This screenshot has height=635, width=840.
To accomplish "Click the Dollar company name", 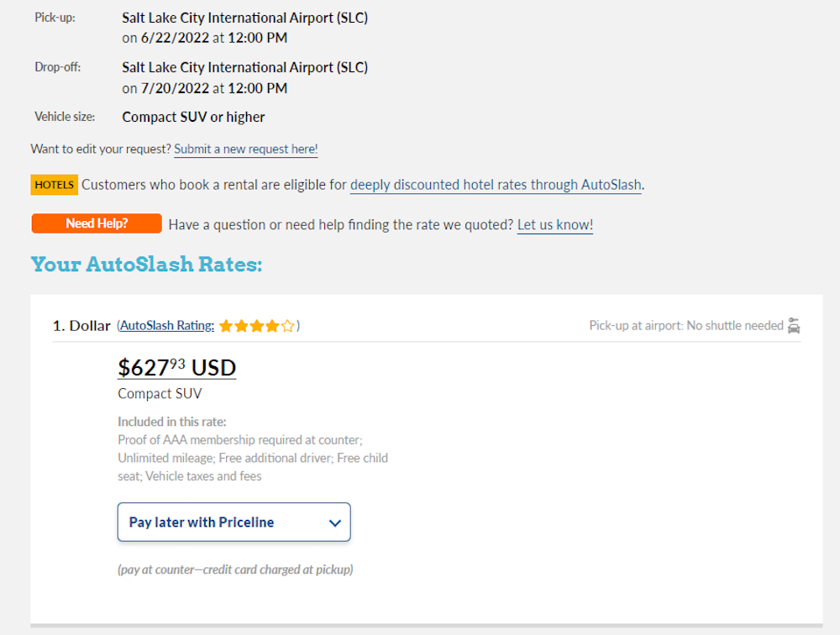I will pos(90,326).
